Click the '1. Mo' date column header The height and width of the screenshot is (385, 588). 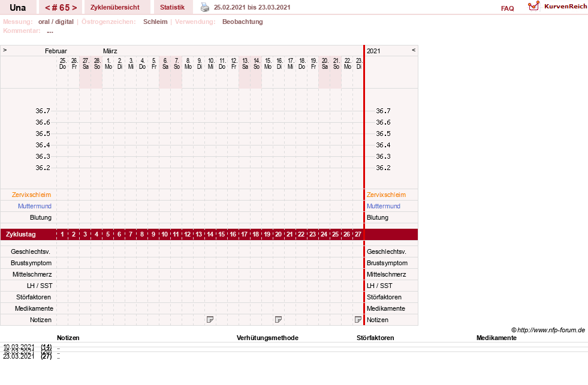tap(108, 63)
